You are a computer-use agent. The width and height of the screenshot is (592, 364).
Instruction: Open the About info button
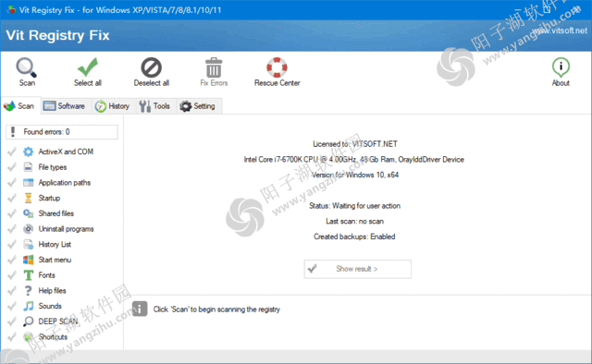pos(561,72)
